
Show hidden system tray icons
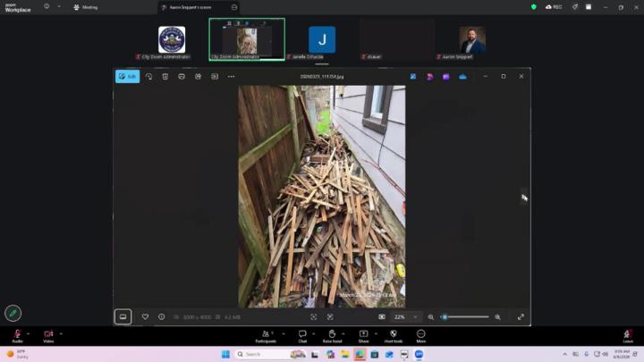pos(564,354)
